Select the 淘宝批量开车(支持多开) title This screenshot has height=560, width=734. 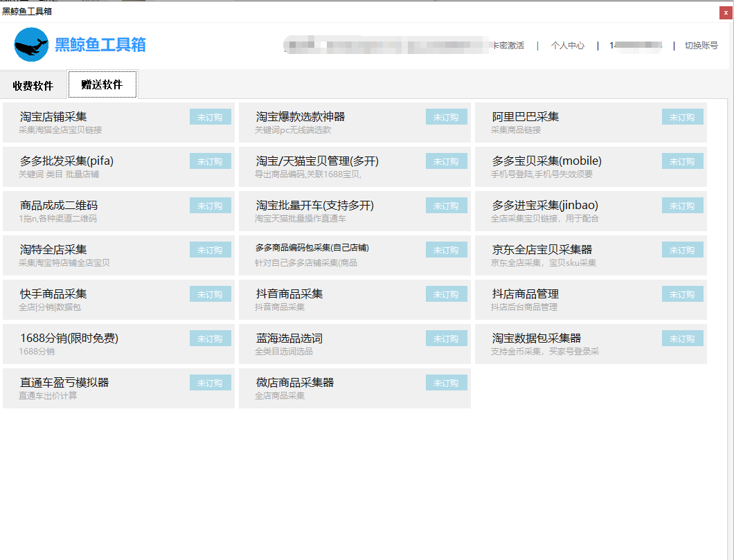tap(315, 205)
